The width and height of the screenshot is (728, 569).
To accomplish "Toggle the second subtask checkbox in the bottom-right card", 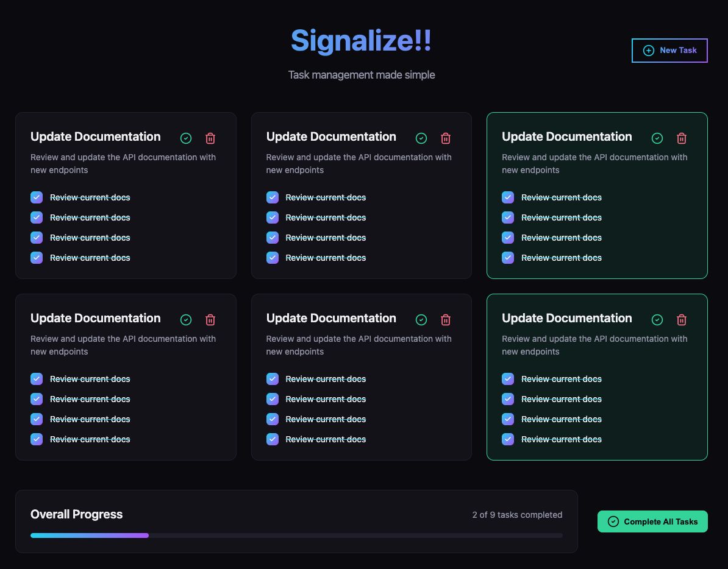I will click(508, 399).
